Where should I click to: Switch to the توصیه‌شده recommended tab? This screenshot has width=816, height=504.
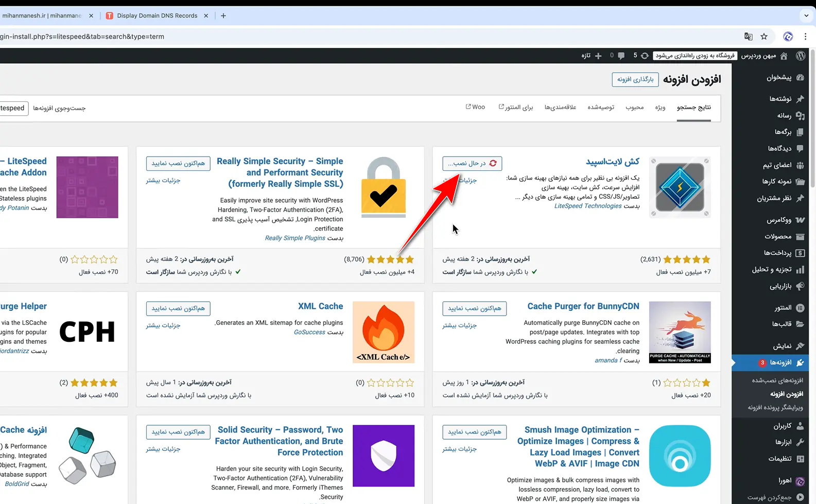601,107
